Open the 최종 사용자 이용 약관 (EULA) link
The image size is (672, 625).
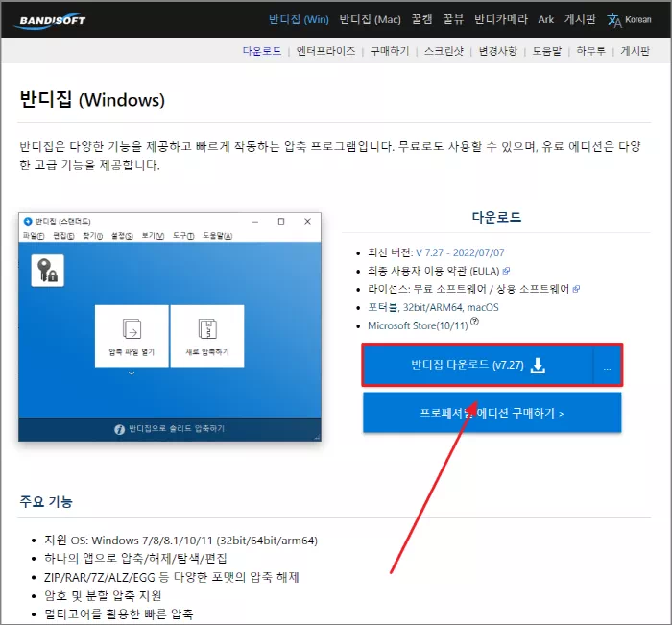pyautogui.click(x=434, y=271)
